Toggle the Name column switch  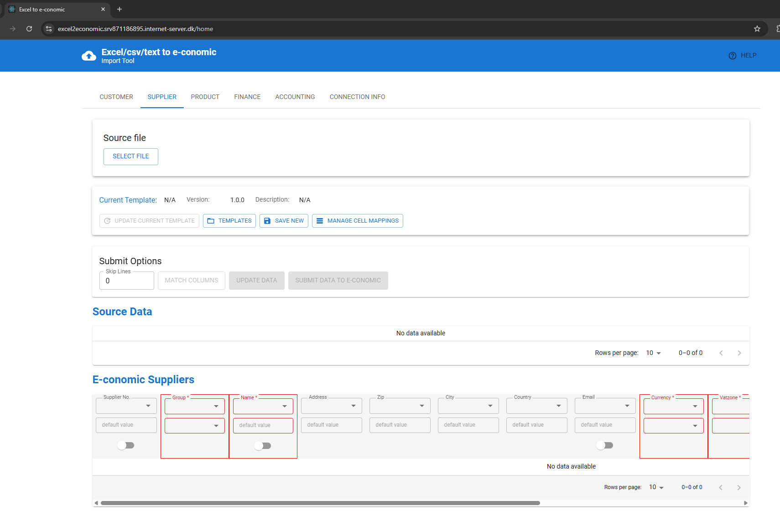click(x=263, y=446)
